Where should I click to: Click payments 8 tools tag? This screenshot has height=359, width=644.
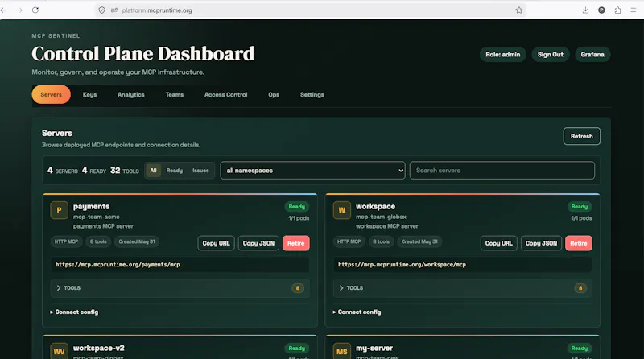pos(98,241)
